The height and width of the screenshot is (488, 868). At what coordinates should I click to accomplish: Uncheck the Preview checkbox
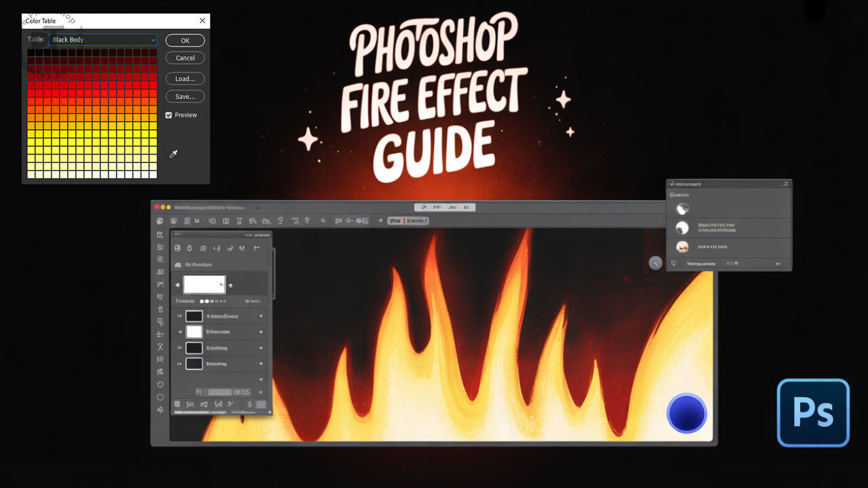point(169,115)
